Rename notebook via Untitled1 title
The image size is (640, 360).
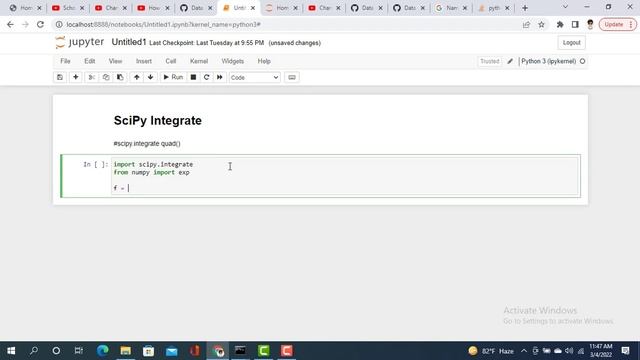tap(129, 42)
